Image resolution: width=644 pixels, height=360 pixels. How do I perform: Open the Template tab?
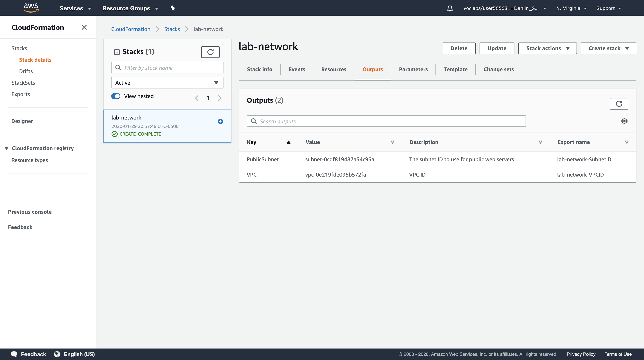[x=456, y=70]
